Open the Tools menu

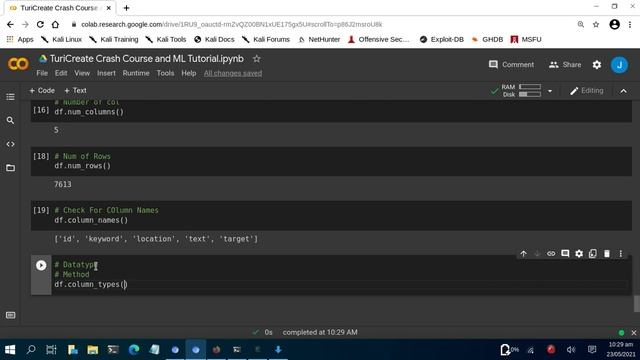coord(165,73)
